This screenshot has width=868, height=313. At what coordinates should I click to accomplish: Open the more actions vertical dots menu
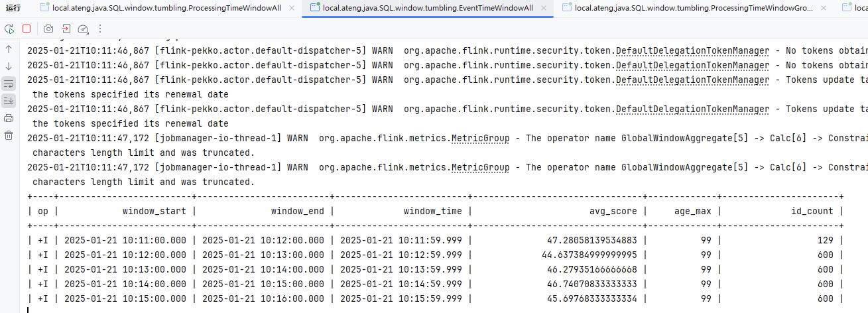(x=100, y=29)
